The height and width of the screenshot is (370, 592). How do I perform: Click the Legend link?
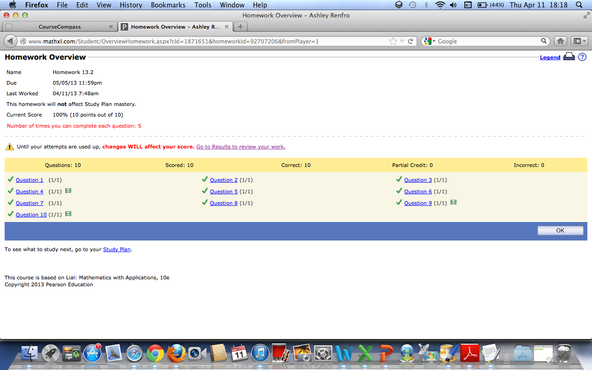[550, 57]
